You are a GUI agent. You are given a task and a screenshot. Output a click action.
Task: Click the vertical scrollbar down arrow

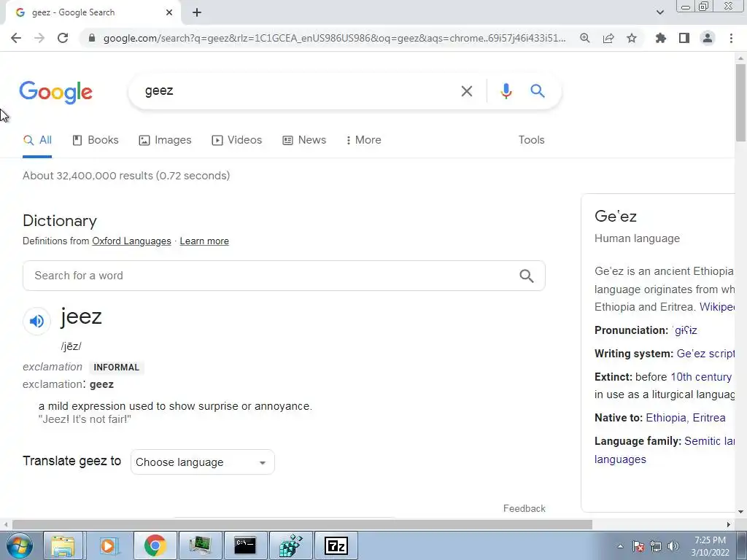[x=740, y=512]
